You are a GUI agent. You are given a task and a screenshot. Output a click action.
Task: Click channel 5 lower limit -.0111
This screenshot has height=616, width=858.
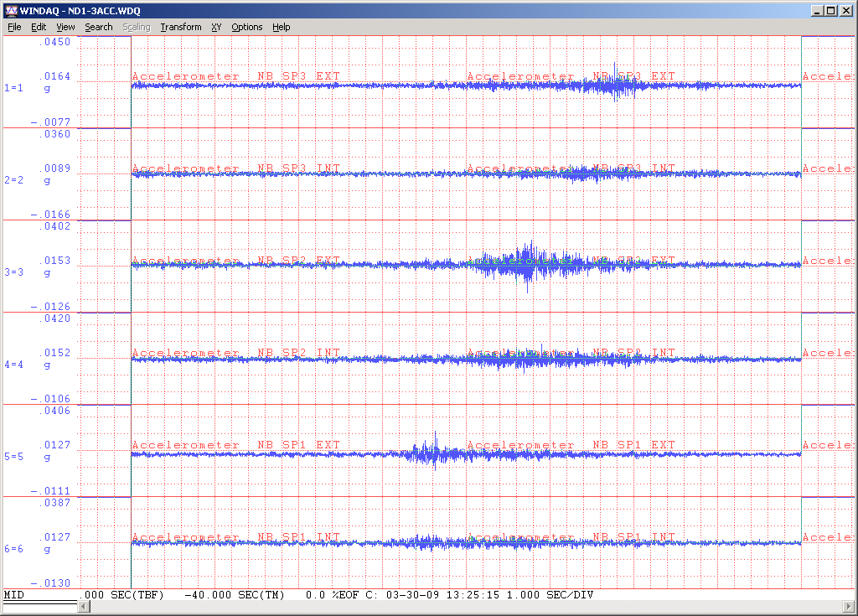pos(51,490)
